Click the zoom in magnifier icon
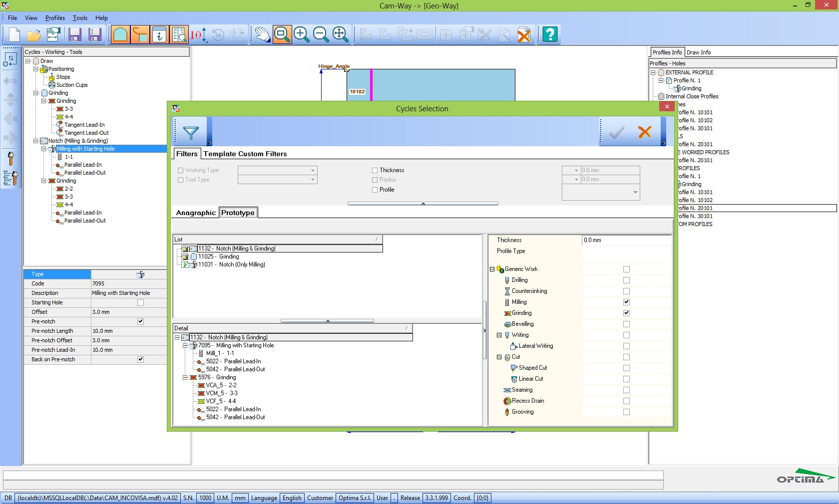 tap(301, 34)
